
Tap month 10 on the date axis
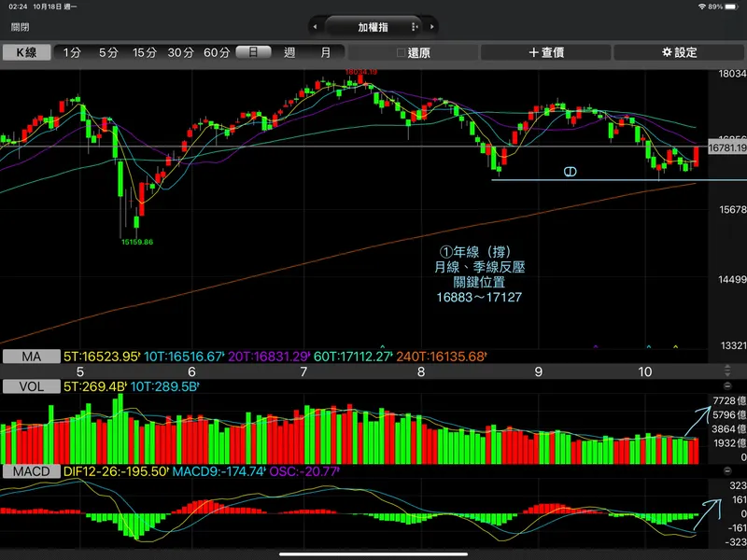tap(645, 371)
